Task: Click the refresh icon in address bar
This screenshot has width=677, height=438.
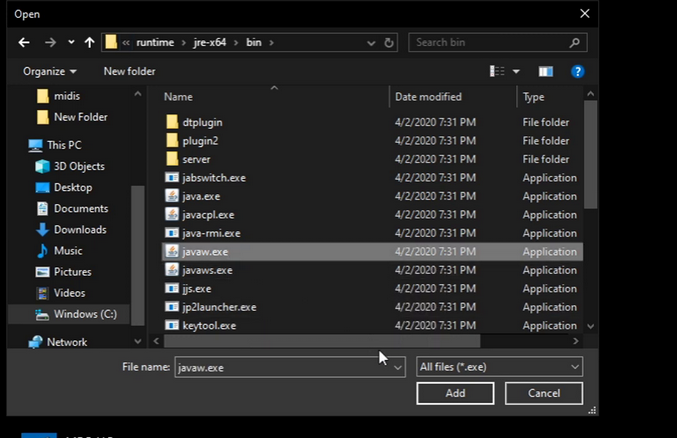Action: [x=391, y=43]
